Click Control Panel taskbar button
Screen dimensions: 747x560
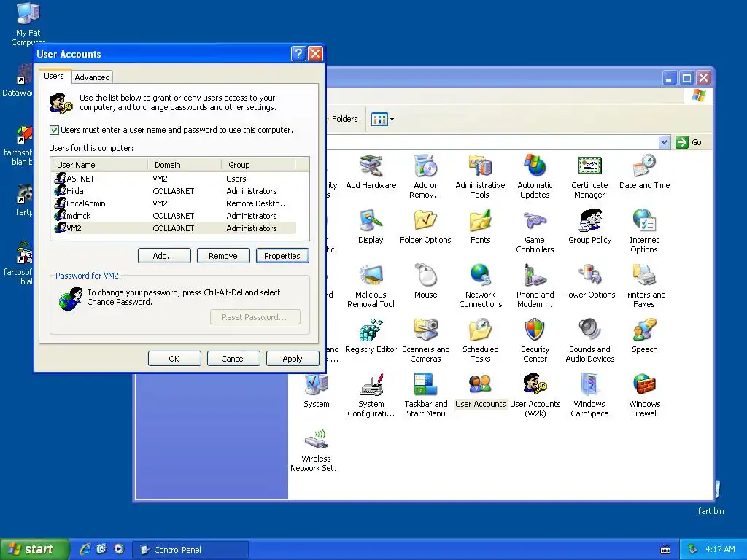point(190,550)
